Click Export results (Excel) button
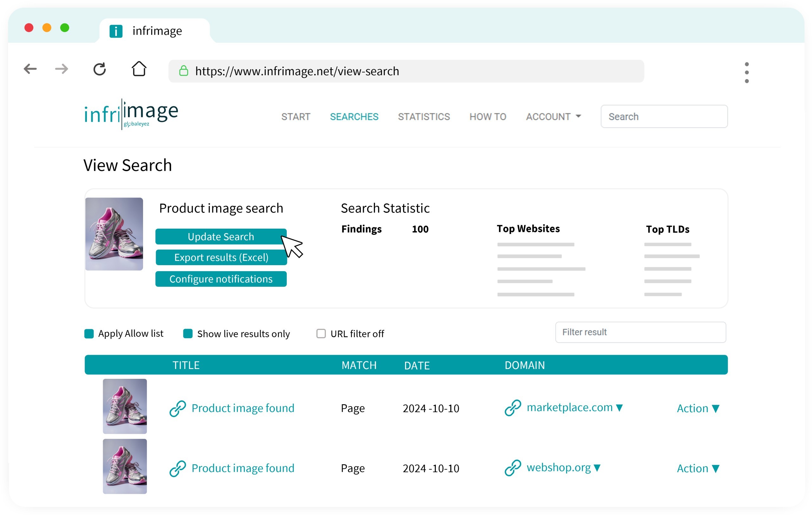812x516 pixels. click(221, 258)
